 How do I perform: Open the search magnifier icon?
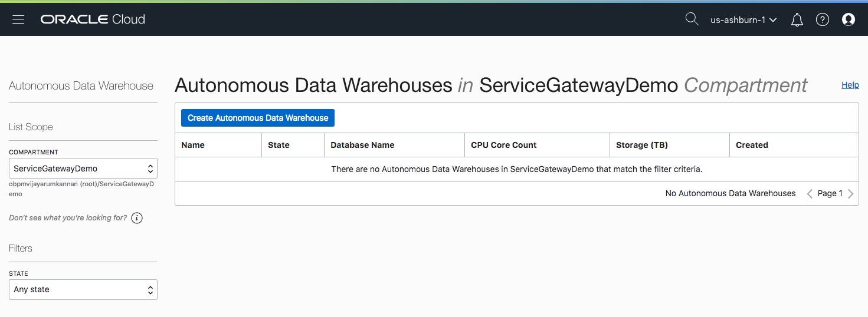tap(692, 19)
